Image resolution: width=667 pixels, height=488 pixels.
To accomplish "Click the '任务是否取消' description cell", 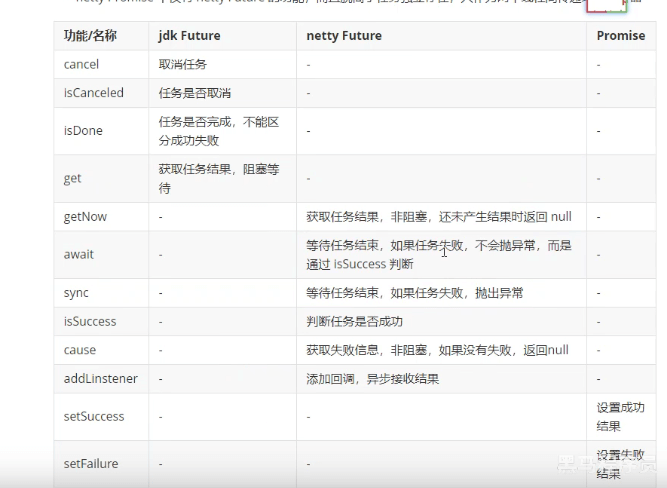I will (x=222, y=93).
